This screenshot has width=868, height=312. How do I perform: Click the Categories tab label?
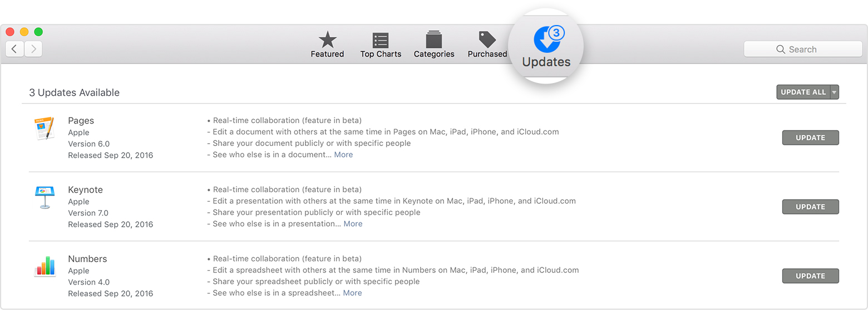point(434,54)
